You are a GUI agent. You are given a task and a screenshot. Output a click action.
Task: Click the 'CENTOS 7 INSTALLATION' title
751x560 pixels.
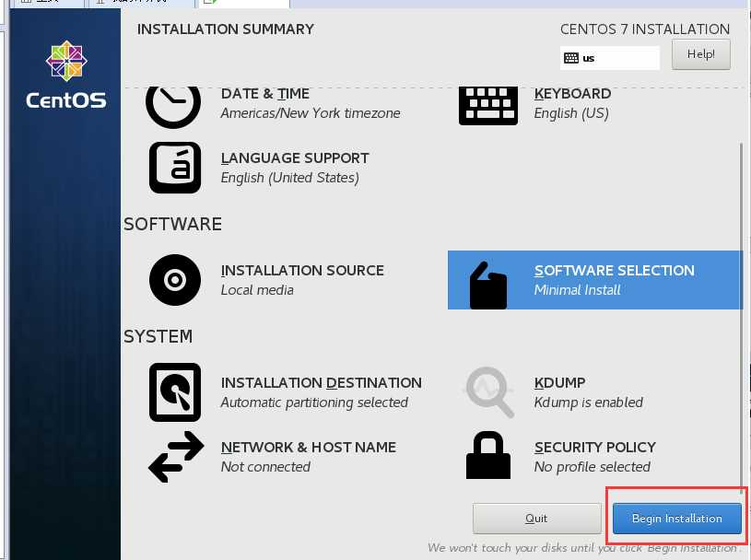tap(645, 29)
